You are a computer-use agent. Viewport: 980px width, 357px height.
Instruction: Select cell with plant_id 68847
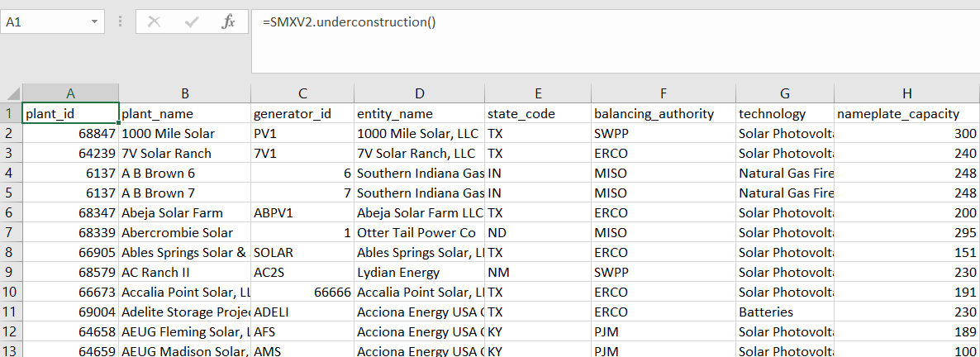click(70, 133)
